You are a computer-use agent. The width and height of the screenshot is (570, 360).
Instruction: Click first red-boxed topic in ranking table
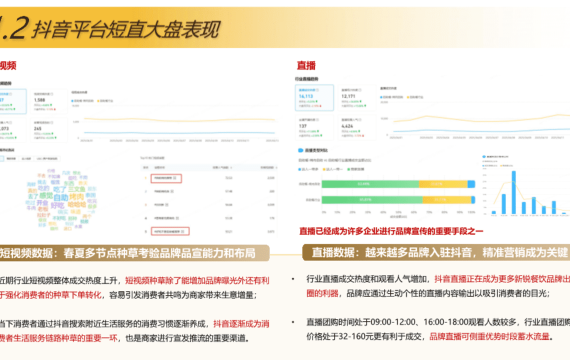(166, 178)
